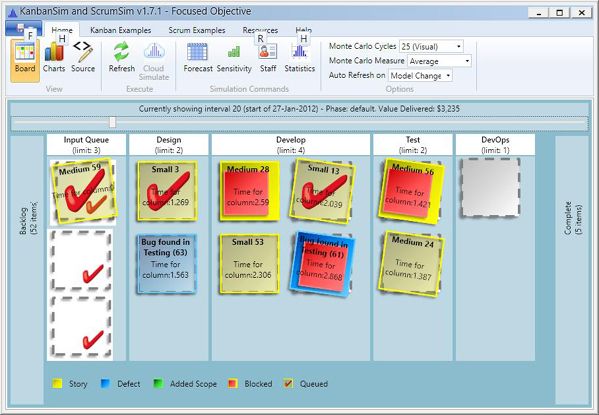Open the Scrum Examples tab
The width and height of the screenshot is (599, 415).
pos(197,30)
